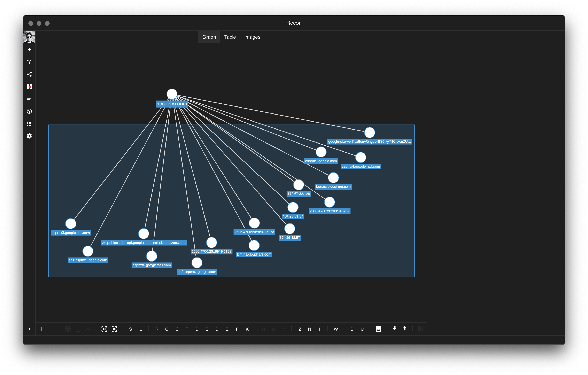Click the share icon in sidebar
588x375 pixels.
tap(29, 74)
